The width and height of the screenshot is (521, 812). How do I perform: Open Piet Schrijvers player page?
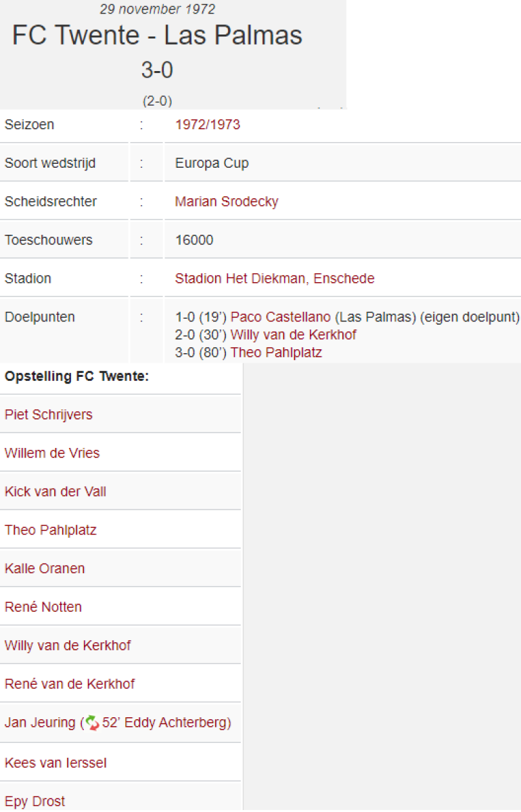pos(49,415)
